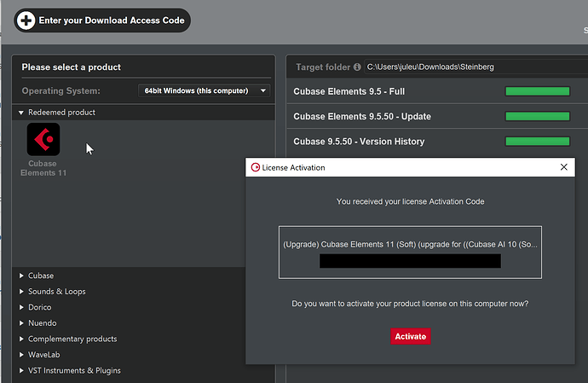Select Cubase 9.5.50 - Version History row
Screen dimensions: 588x383
click(437, 142)
